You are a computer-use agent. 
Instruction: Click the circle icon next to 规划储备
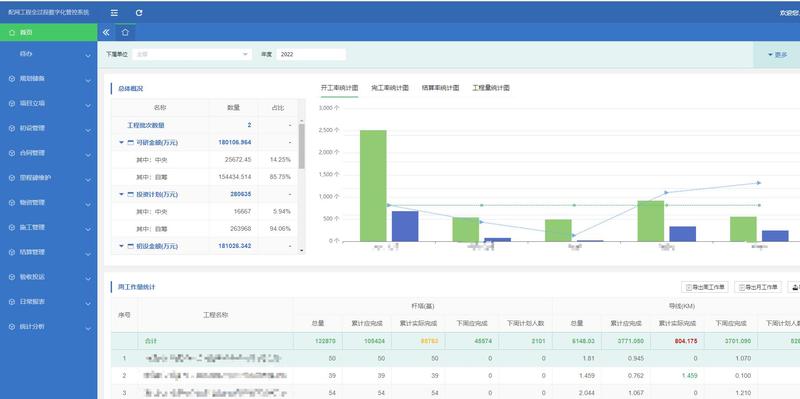click(11, 79)
